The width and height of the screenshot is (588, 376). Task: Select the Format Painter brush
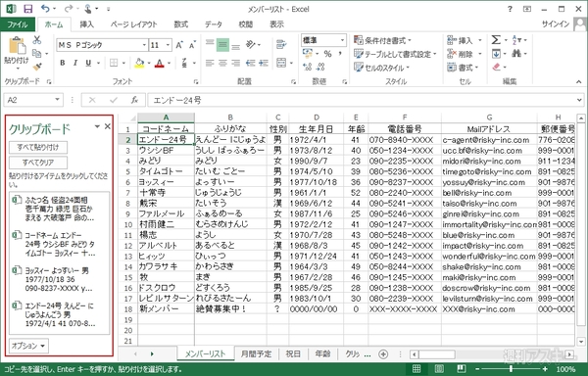[37, 67]
